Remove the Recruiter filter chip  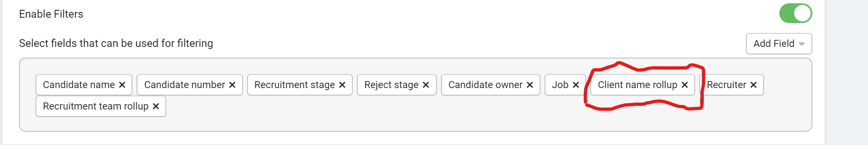point(753,85)
